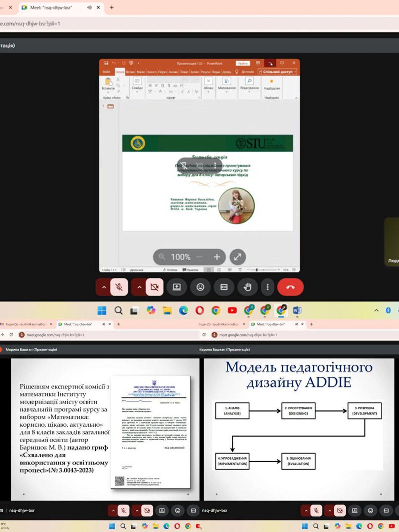399x532 pixels.
Task: Turn on camera in bottom-left Meet window
Action: [x=147, y=511]
